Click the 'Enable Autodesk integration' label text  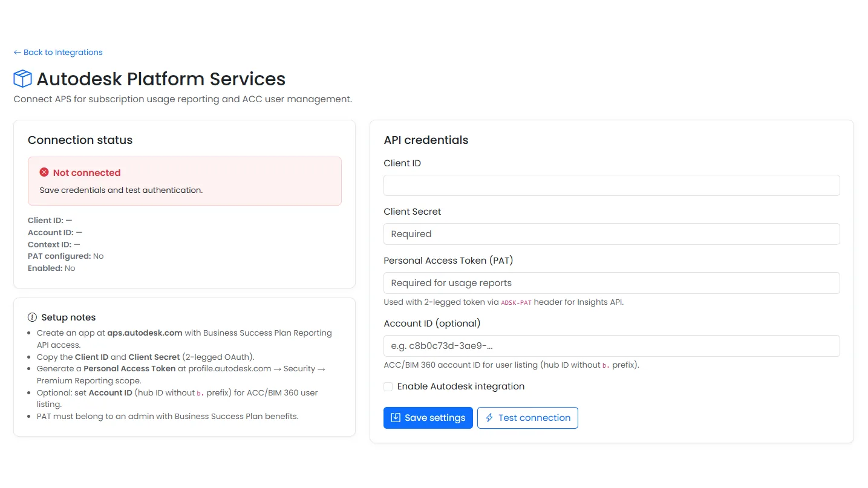461,386
